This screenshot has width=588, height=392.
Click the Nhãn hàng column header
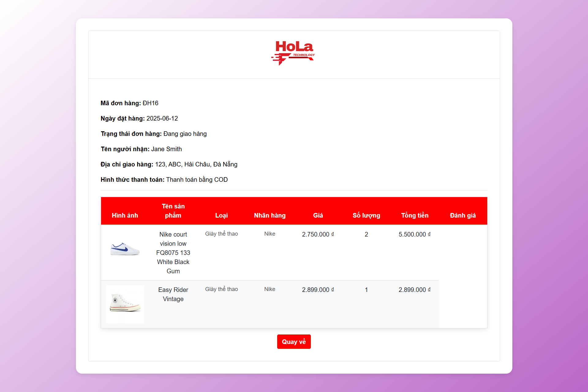click(x=269, y=215)
